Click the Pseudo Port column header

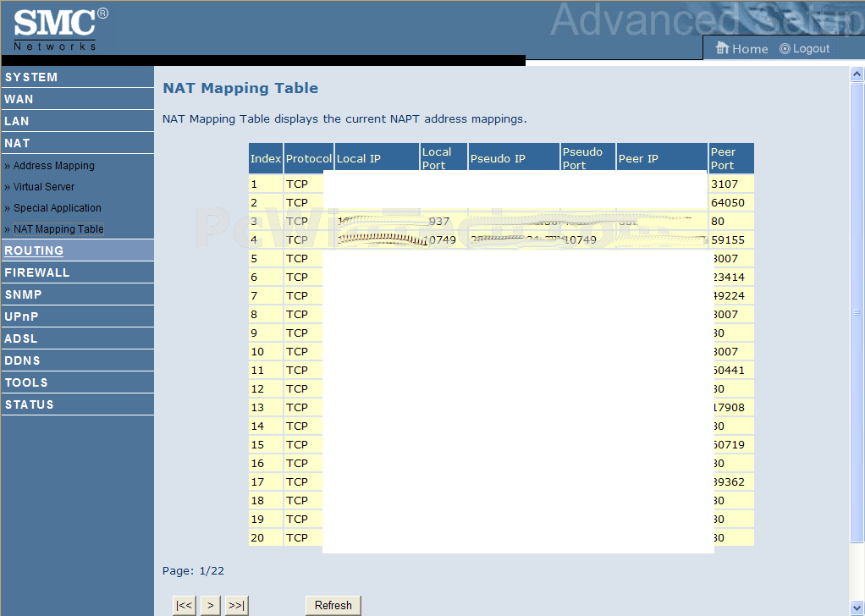[588, 158]
